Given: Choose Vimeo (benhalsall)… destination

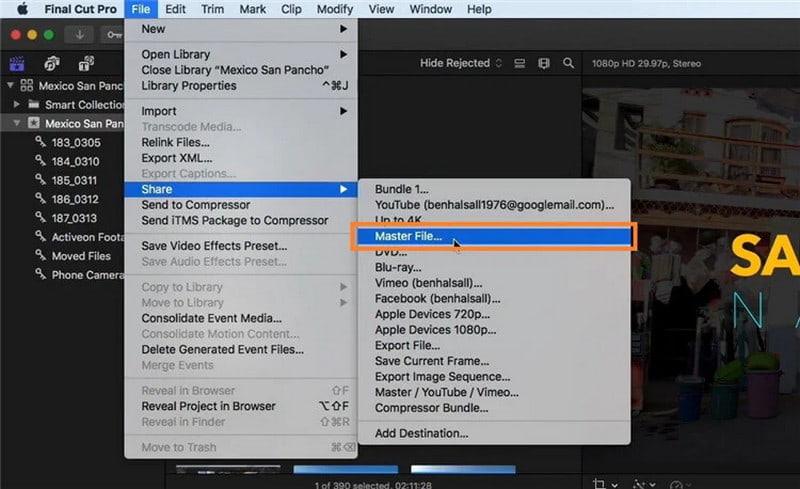Looking at the screenshot, I should coord(494,283).
